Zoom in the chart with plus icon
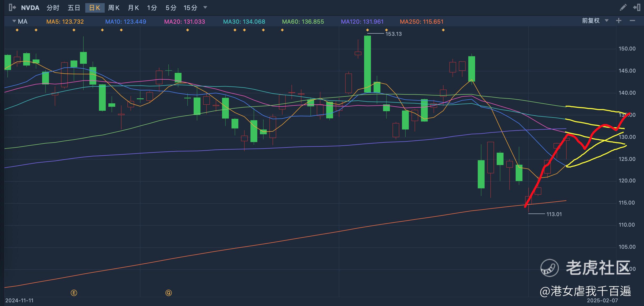644x306 pixels. (619, 21)
